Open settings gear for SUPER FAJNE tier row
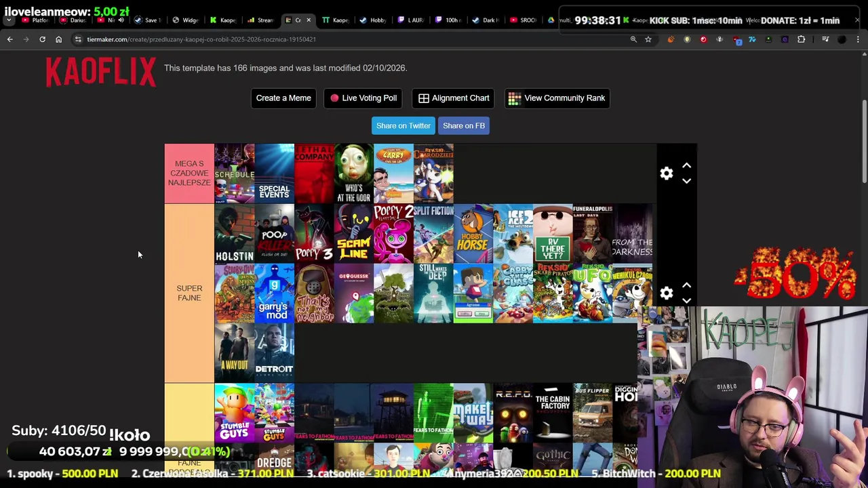The height and width of the screenshot is (488, 868). coord(667,293)
